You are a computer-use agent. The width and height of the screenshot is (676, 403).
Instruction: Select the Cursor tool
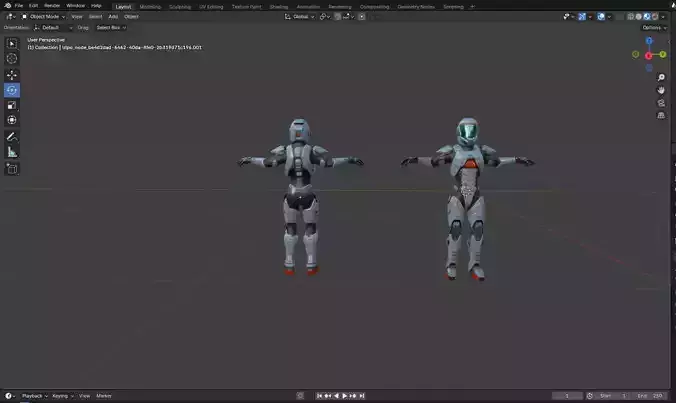point(12,58)
